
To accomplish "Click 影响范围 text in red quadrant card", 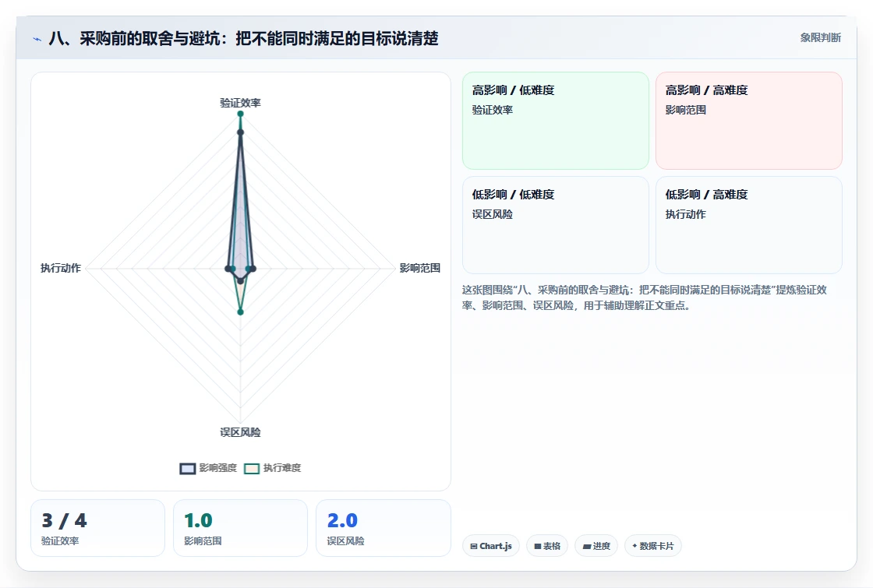I will (685, 110).
